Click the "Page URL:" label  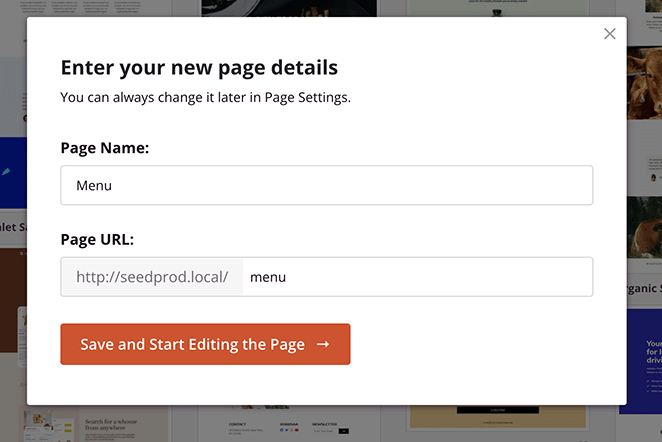pyautogui.click(x=97, y=240)
